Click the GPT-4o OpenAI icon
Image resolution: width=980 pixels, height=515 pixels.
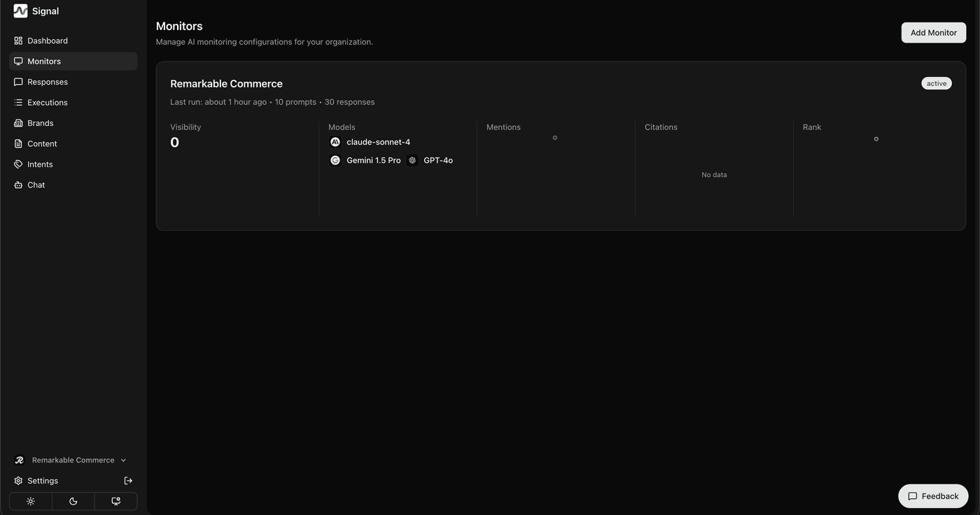pos(412,160)
